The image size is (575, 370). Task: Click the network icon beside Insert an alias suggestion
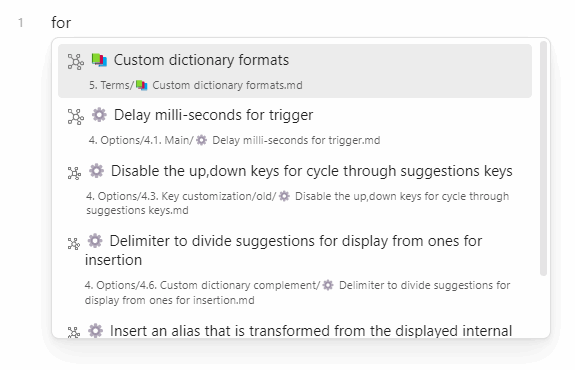[x=74, y=332]
